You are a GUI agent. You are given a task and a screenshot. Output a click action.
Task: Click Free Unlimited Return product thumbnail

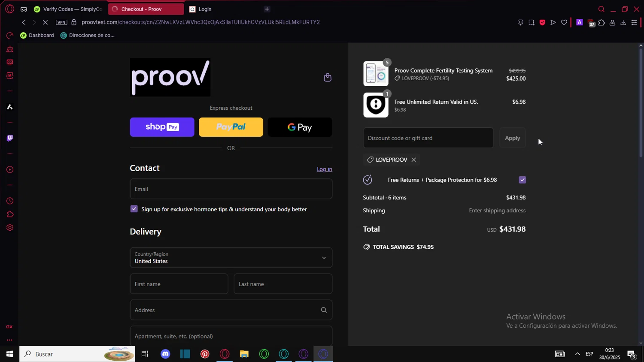pos(376,105)
